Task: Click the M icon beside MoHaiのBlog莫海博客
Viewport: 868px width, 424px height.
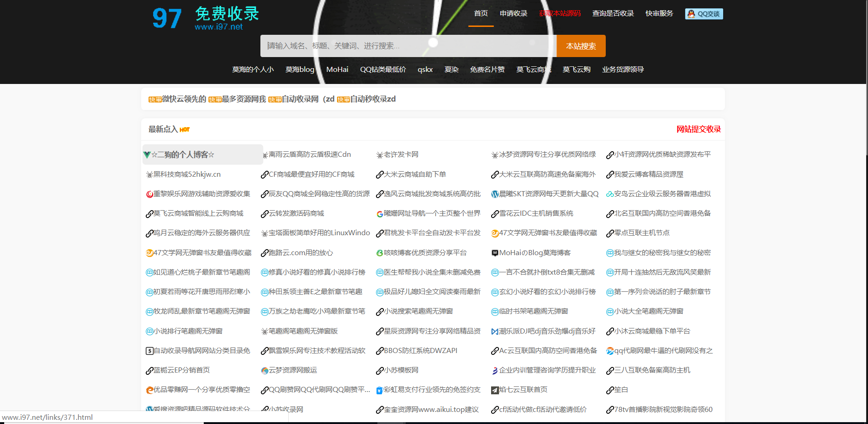Action: click(x=494, y=252)
